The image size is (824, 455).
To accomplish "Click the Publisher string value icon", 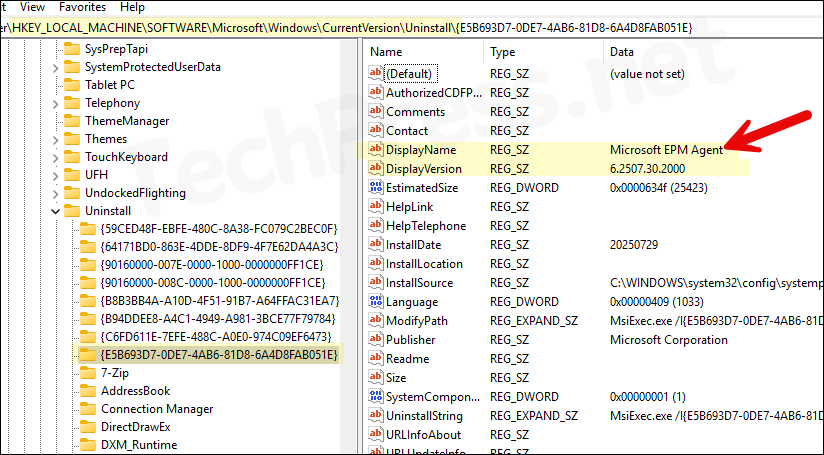I will coord(375,339).
